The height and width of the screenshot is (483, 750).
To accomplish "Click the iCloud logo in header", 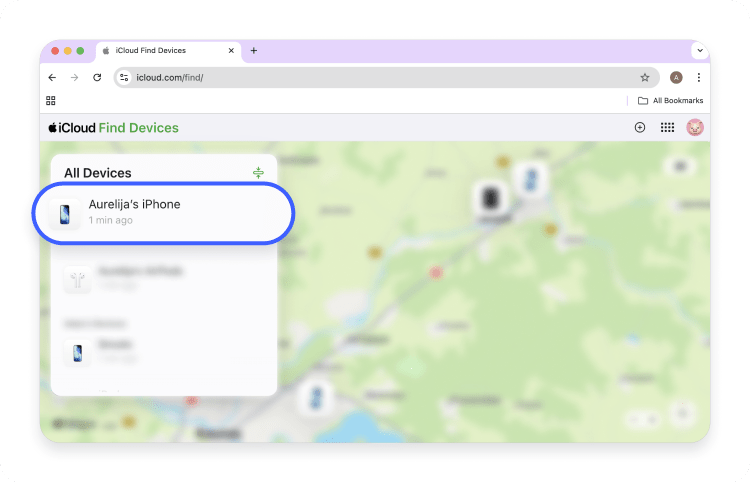I will coord(70,128).
